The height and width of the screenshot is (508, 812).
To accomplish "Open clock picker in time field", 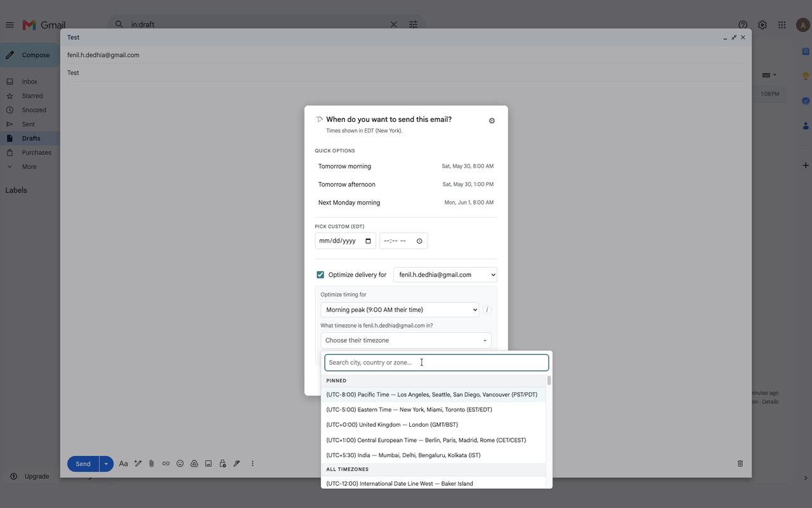I will 419,241.
